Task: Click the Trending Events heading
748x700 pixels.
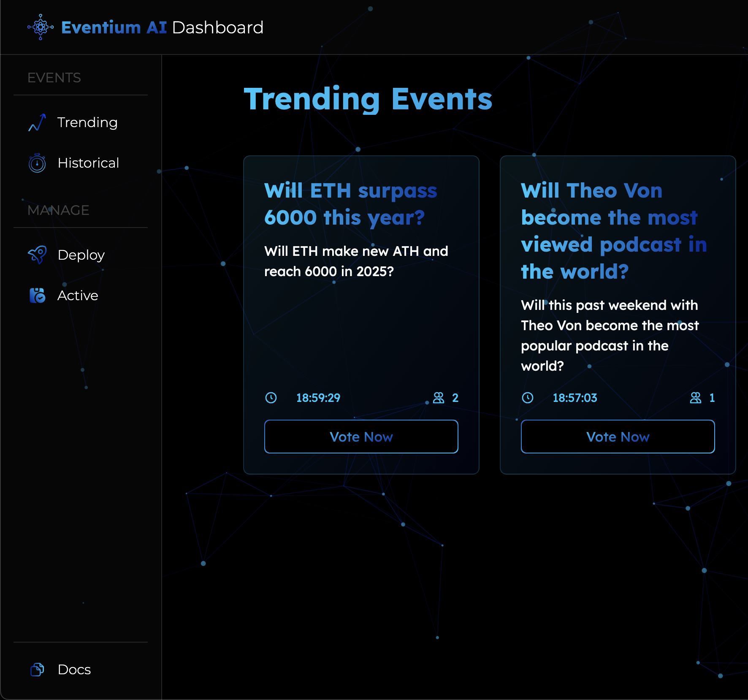Action: [x=368, y=100]
